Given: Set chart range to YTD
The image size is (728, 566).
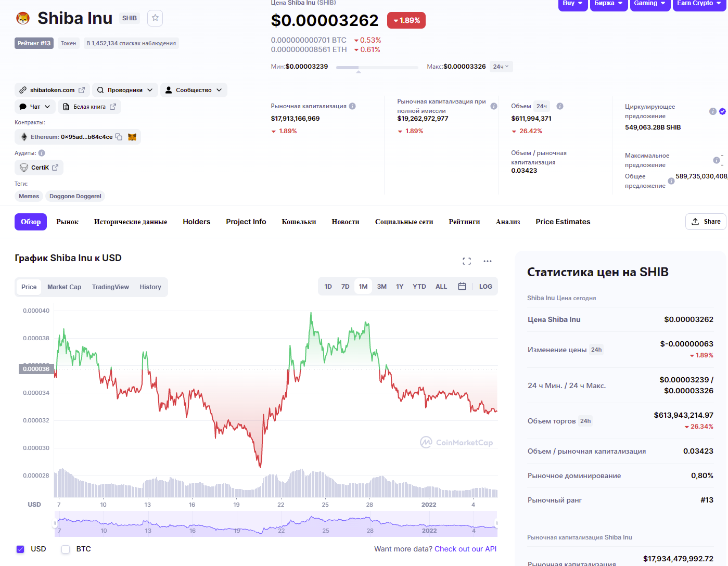Looking at the screenshot, I should tap(419, 287).
